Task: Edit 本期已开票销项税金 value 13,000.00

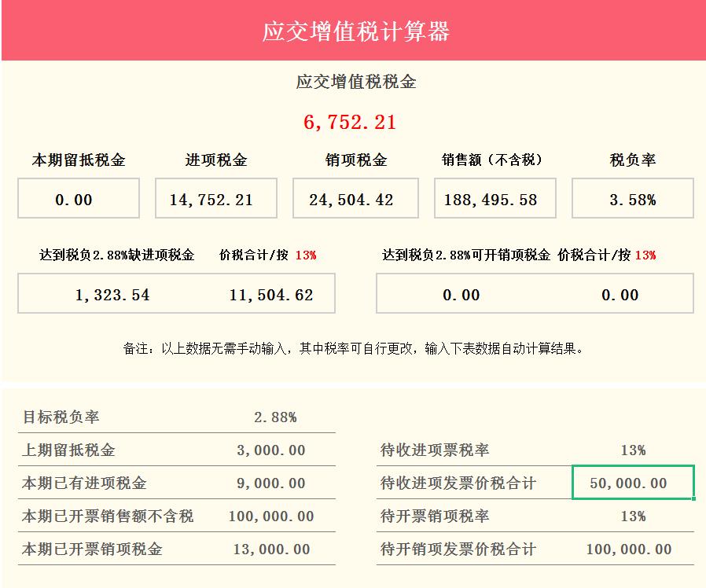Action: [x=271, y=549]
